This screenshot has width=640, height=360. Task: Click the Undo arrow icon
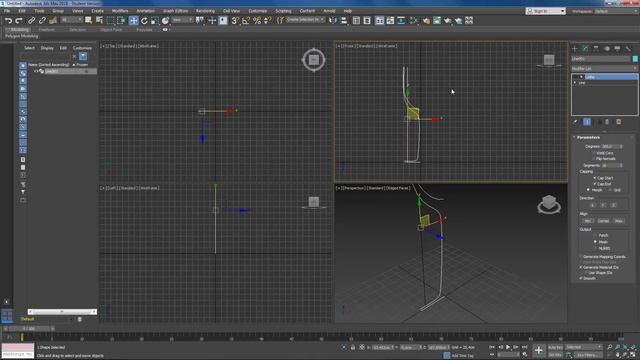point(8,20)
